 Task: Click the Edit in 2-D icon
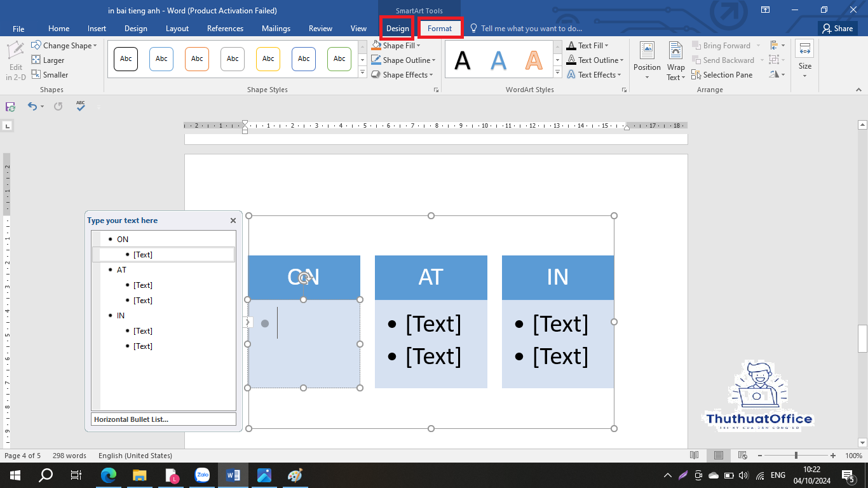coord(16,60)
